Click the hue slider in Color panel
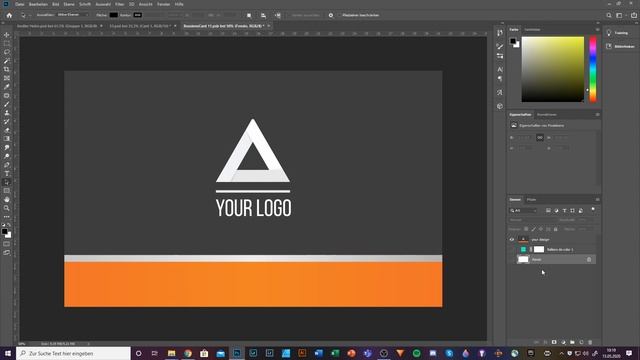Image resolution: width=640 pixels, height=360 pixels. (593, 69)
